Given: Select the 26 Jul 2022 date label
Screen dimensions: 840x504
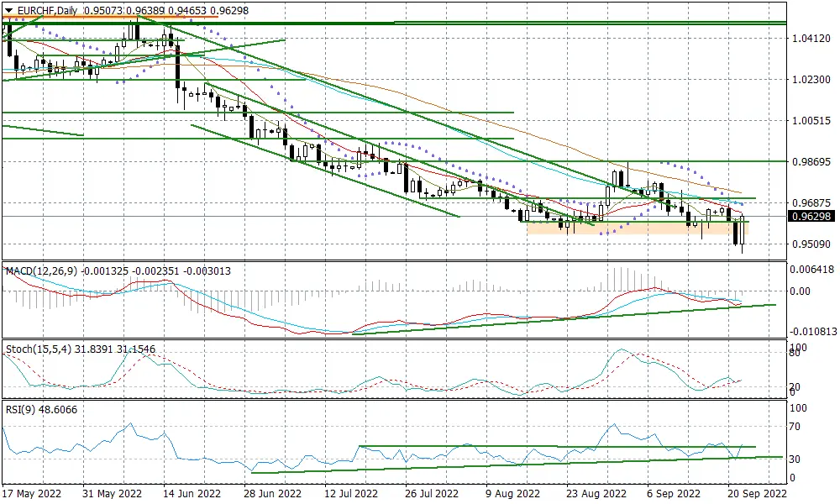Looking at the screenshot, I should (432, 493).
